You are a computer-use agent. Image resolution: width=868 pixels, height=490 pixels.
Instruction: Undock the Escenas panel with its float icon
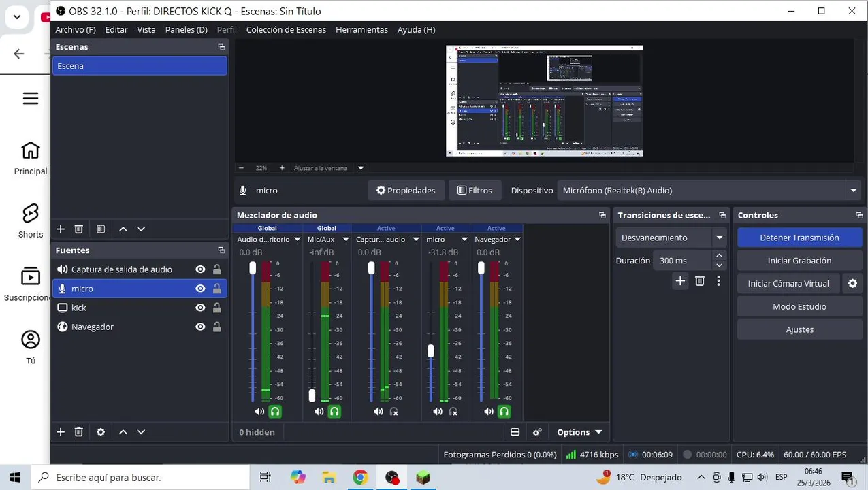(221, 47)
